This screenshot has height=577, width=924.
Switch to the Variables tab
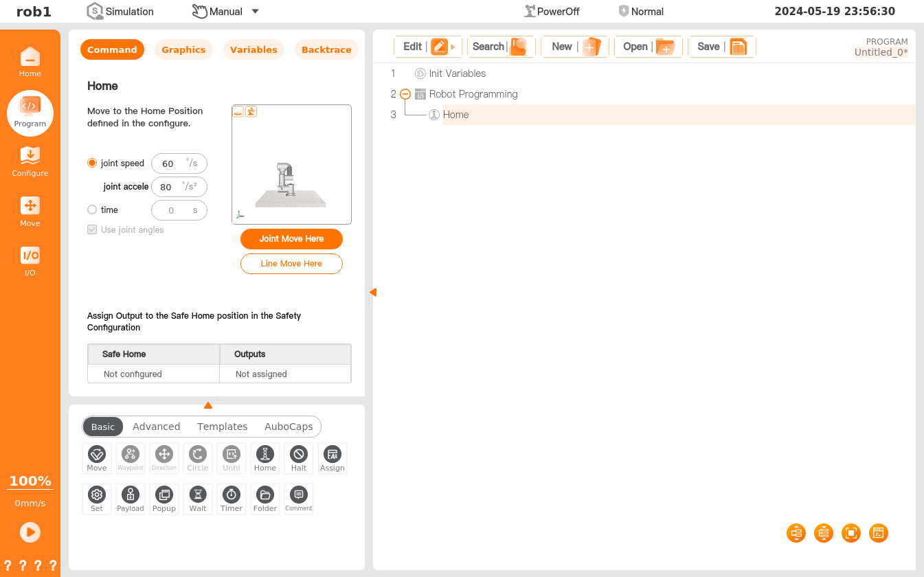[253, 49]
